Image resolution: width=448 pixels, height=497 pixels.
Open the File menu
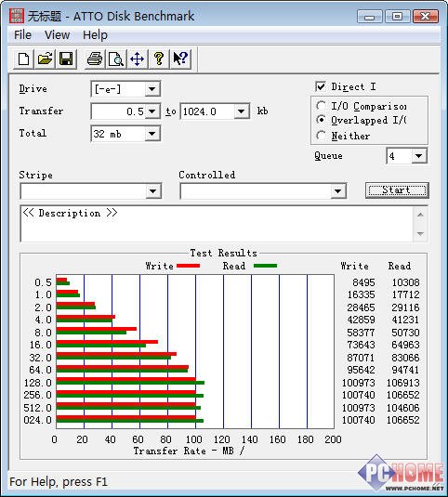pyautogui.click(x=22, y=35)
